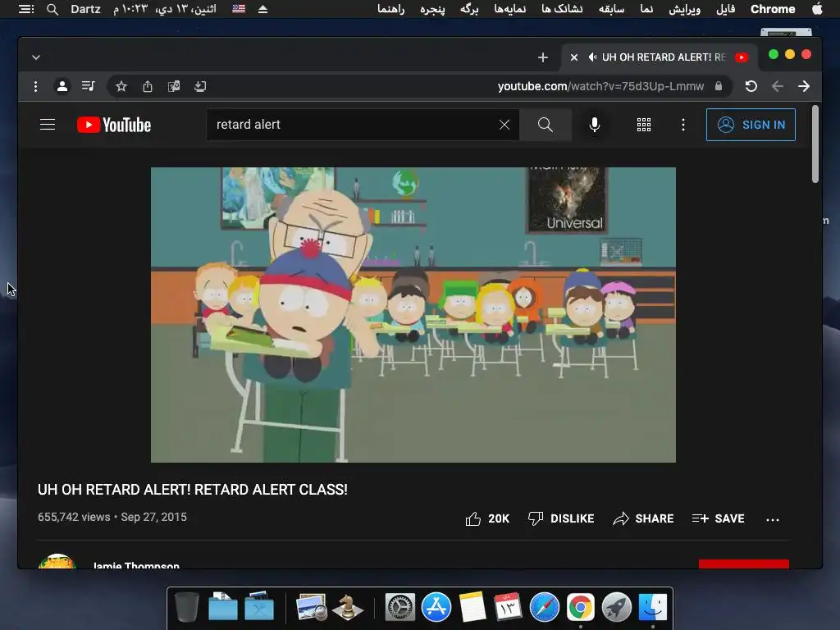Image resolution: width=840 pixels, height=630 pixels.
Task: Open System Preferences from the Dock
Action: click(400, 608)
